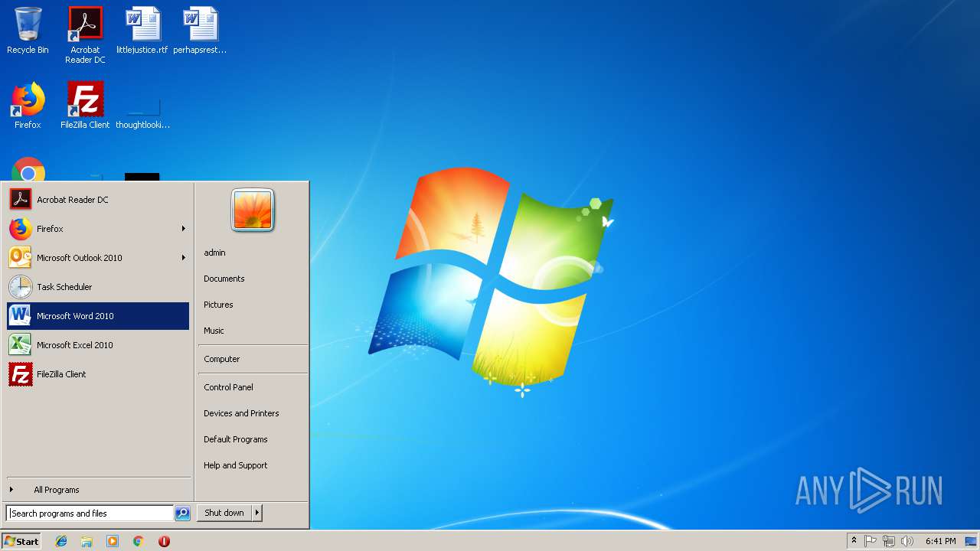Launch Microsoft Word 2010 from the Start menu
Viewport: 980px width, 551px height.
click(98, 316)
